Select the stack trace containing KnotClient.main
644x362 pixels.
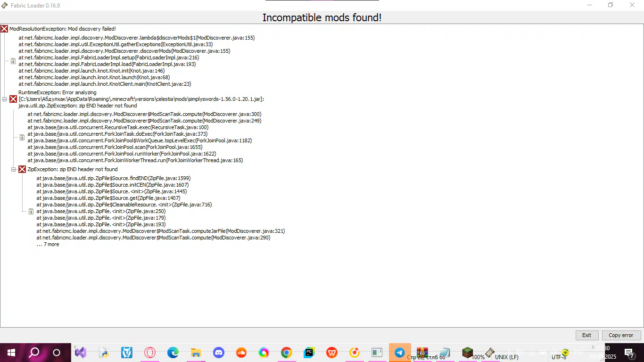pyautogui.click(x=105, y=84)
